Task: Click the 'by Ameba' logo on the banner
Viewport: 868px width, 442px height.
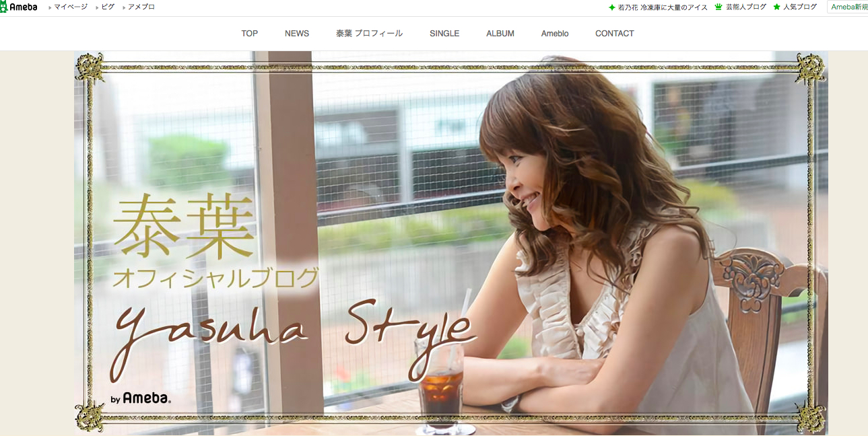Action: tap(142, 396)
